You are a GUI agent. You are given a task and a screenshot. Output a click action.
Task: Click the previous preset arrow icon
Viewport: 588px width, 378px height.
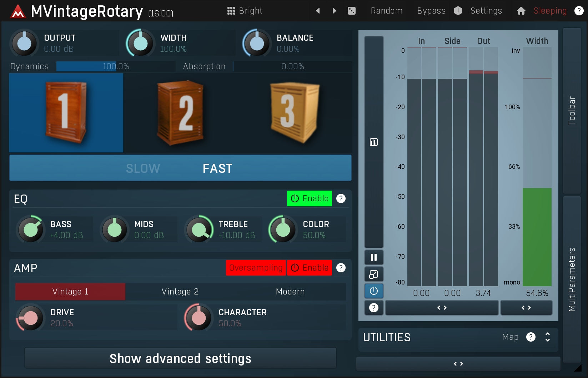pos(317,10)
